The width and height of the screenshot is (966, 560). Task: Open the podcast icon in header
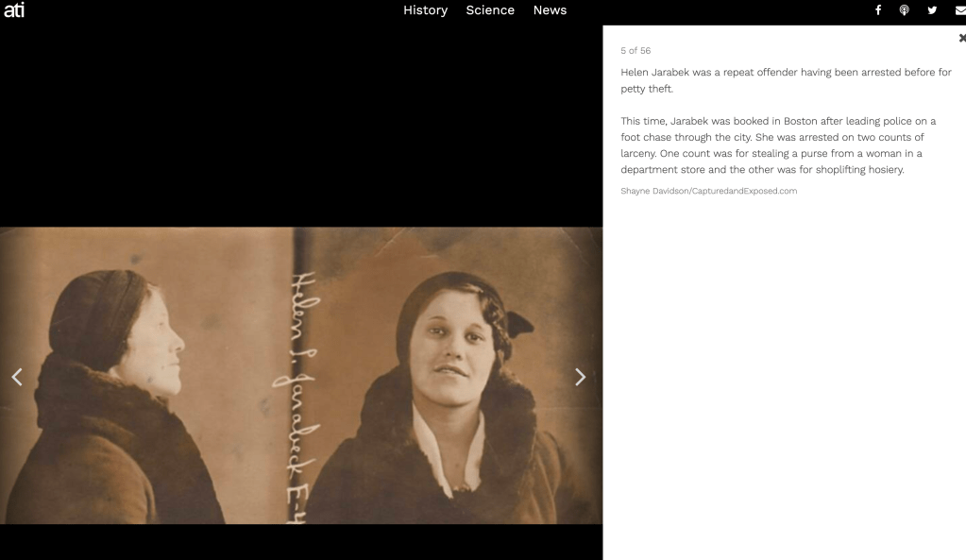click(904, 9)
